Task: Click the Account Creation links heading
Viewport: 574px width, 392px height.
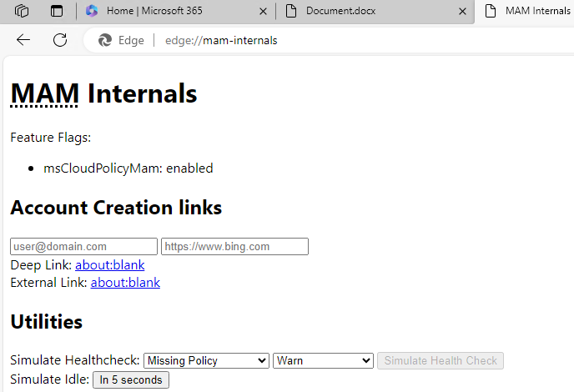Action: [116, 208]
